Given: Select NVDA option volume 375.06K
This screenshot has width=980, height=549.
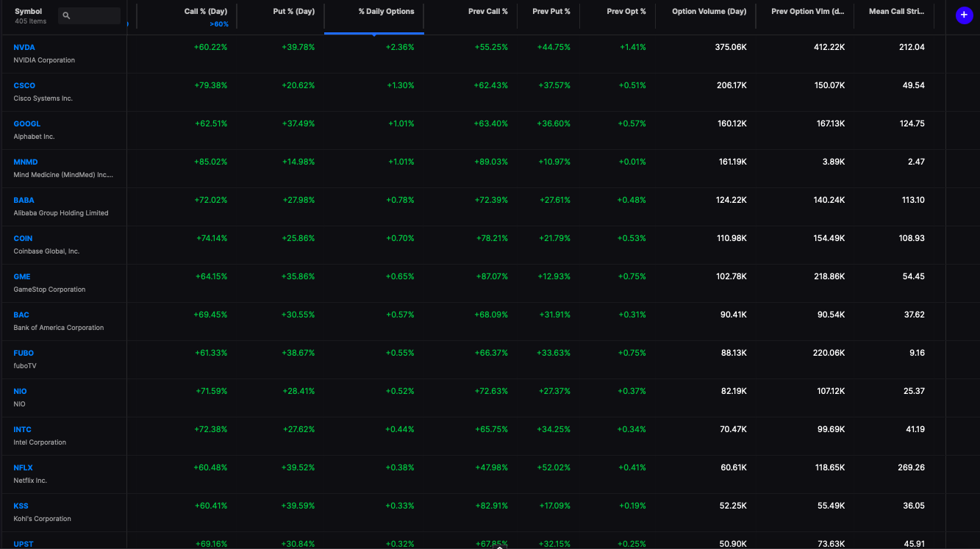Looking at the screenshot, I should 731,47.
